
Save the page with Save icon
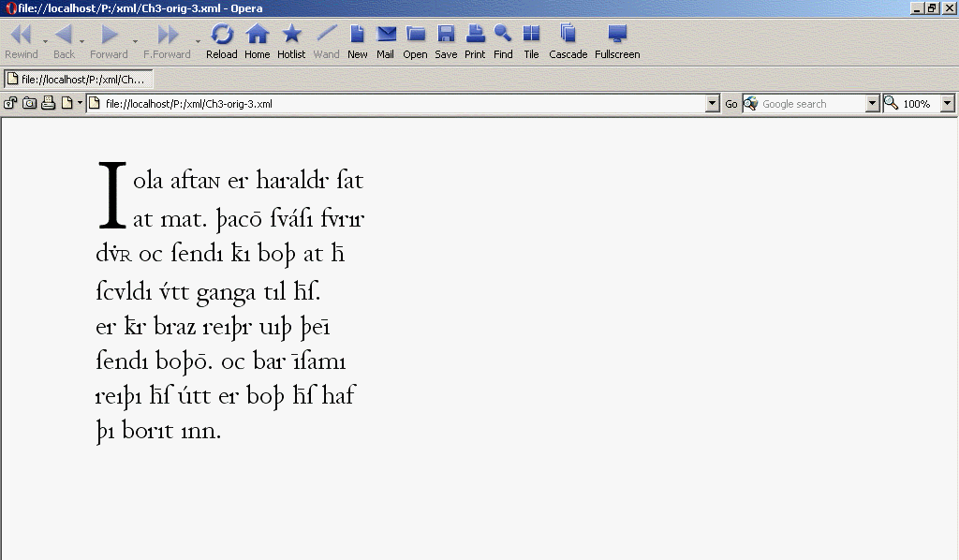446,41
